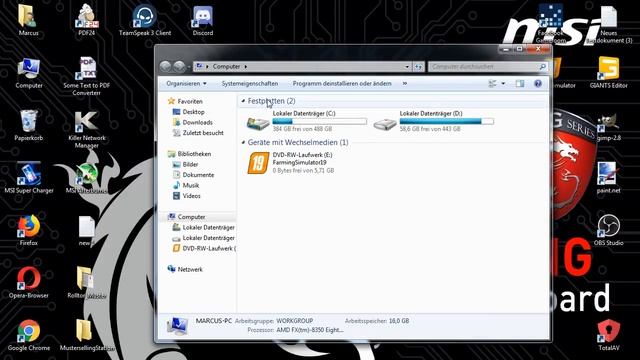The width and height of the screenshot is (640, 360).
Task: Open Killer Network Manager shortcut
Action: pos(87,129)
